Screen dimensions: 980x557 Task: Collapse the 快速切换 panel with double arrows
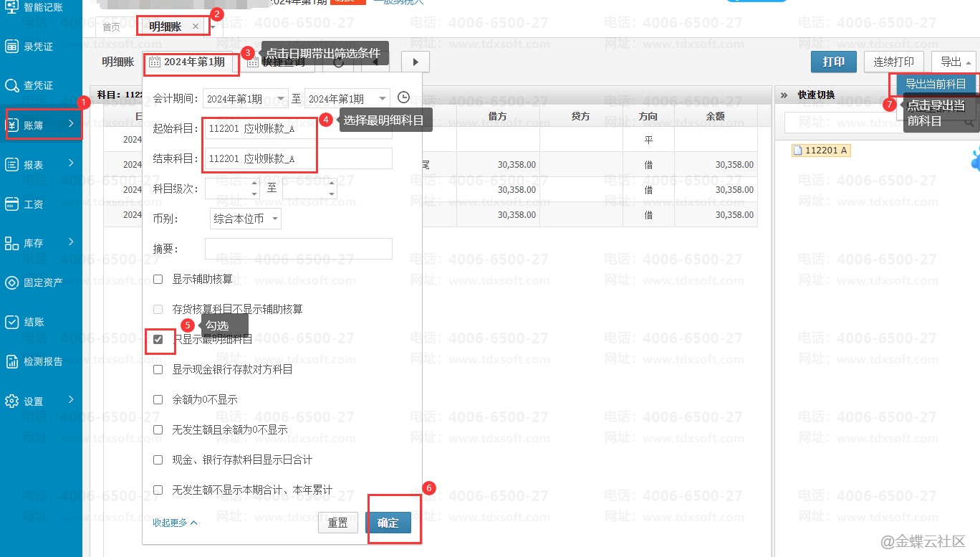784,95
